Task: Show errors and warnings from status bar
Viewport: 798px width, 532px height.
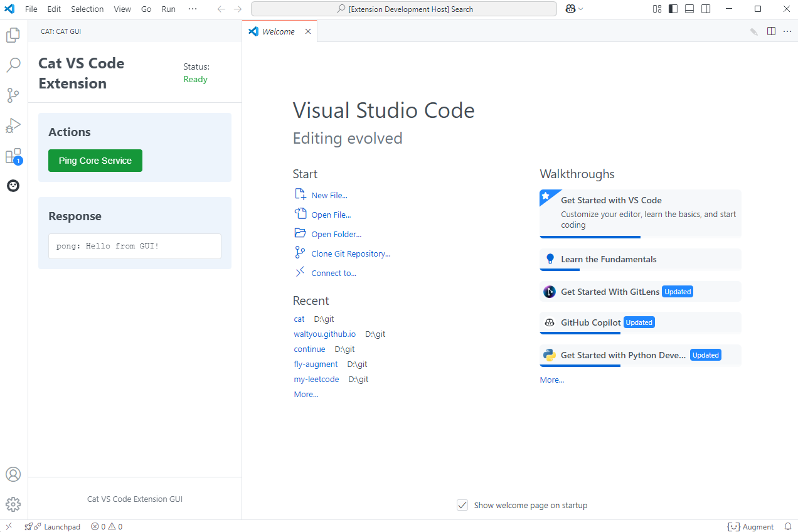Action: (107, 526)
